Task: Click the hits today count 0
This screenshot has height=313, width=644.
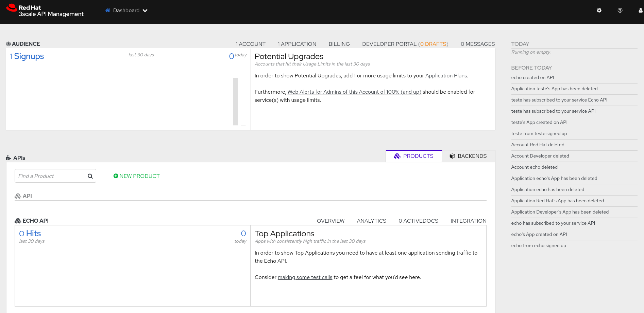Action: coord(243,234)
